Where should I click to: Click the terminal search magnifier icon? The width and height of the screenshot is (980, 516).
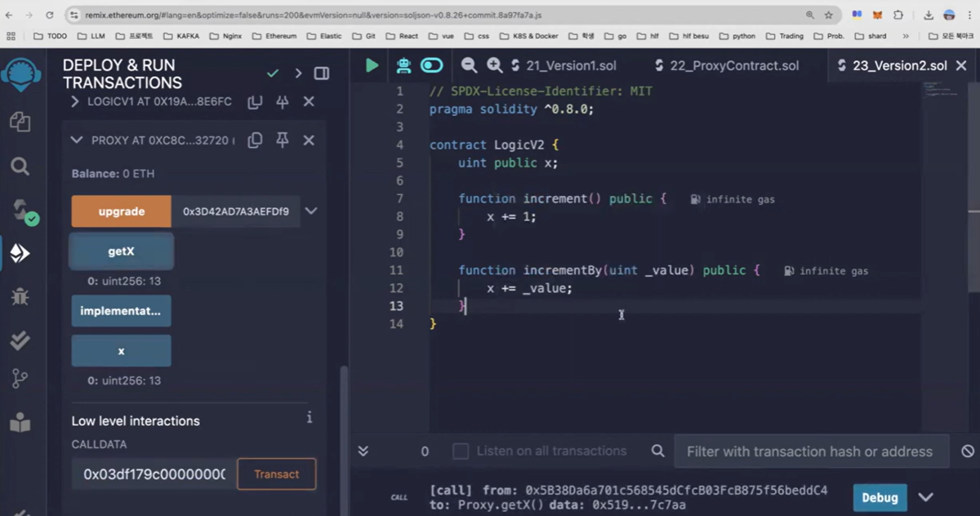657,451
